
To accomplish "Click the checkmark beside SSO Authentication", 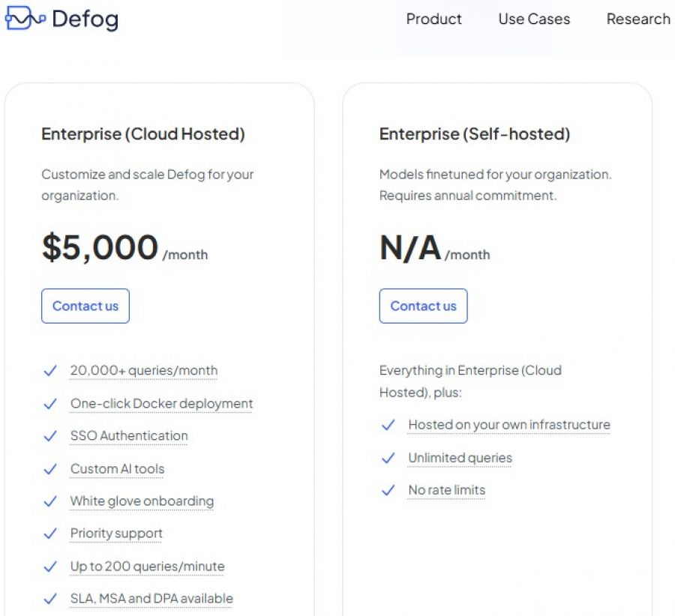I will coord(50,436).
